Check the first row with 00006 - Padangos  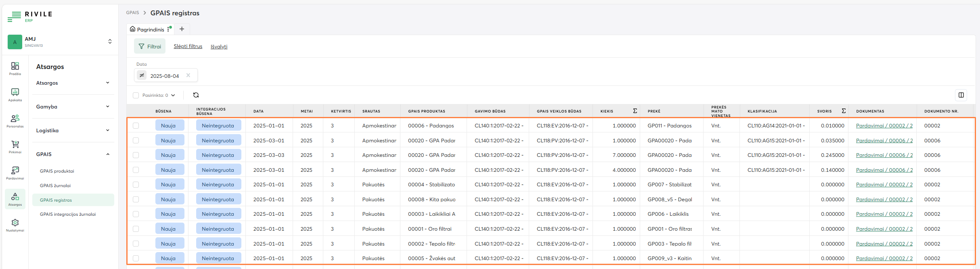[x=136, y=126]
